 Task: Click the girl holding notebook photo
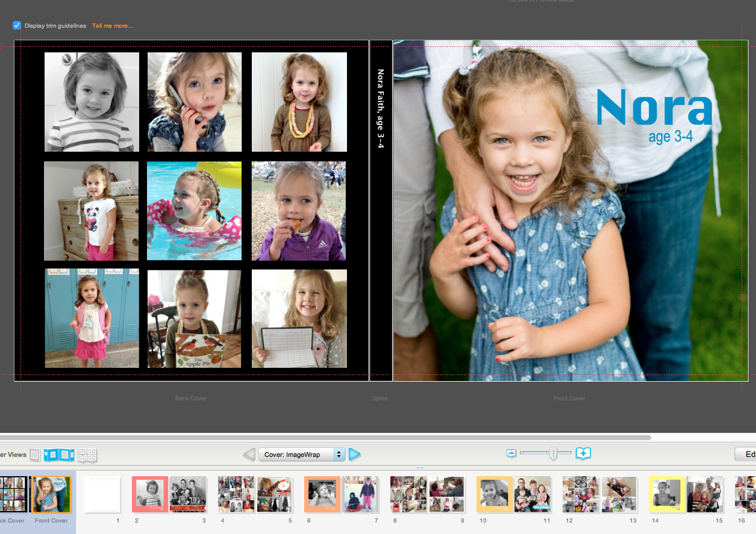299,318
